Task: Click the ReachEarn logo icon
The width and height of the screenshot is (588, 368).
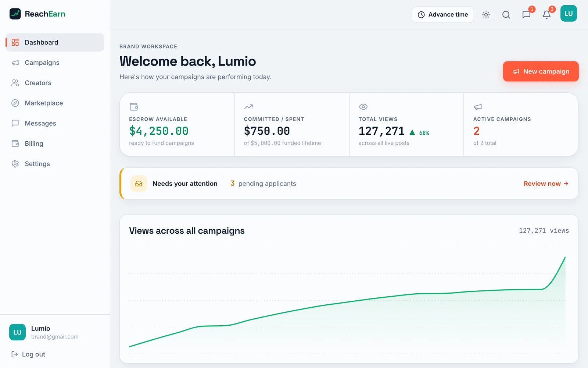Action: pyautogui.click(x=15, y=14)
